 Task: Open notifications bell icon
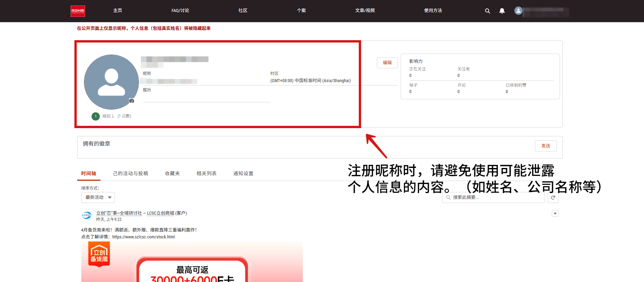point(502,11)
